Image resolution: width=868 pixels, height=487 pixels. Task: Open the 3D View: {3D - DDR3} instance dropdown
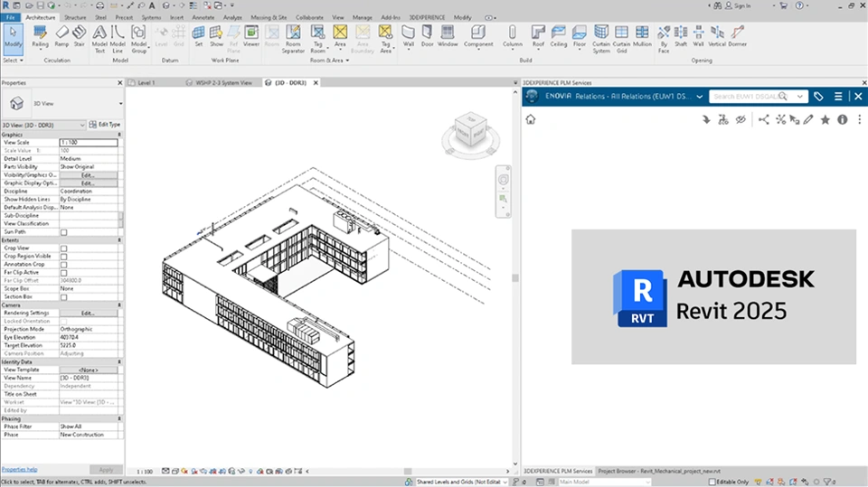click(82, 125)
